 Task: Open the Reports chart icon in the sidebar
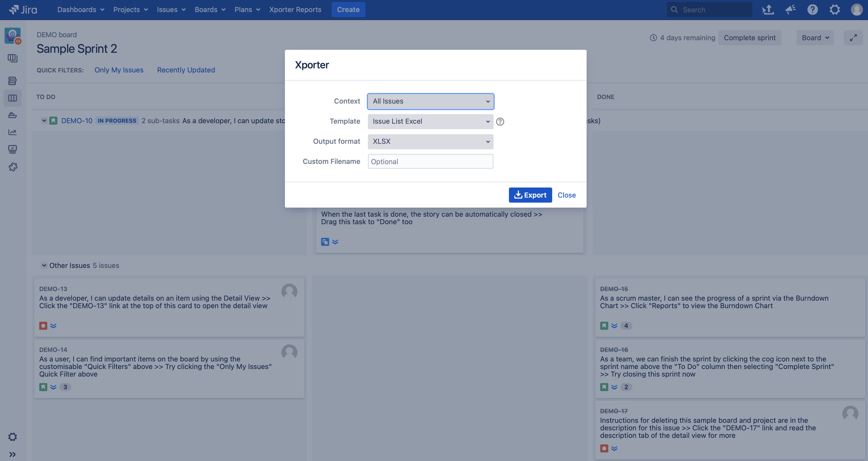pos(13,132)
